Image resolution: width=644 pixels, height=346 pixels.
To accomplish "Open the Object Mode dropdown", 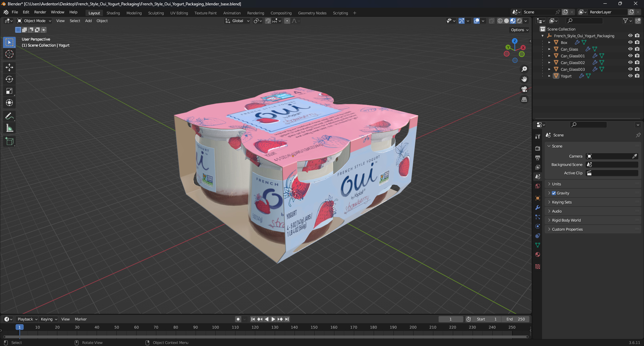I will click(34, 21).
